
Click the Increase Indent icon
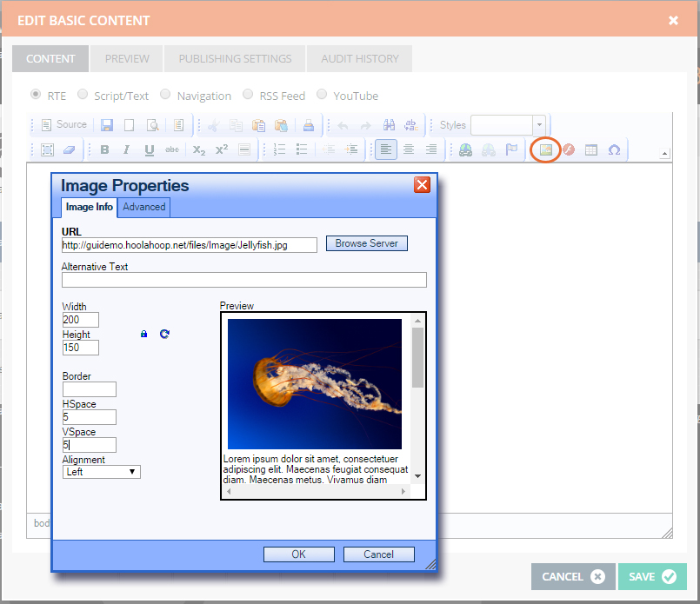tap(352, 149)
